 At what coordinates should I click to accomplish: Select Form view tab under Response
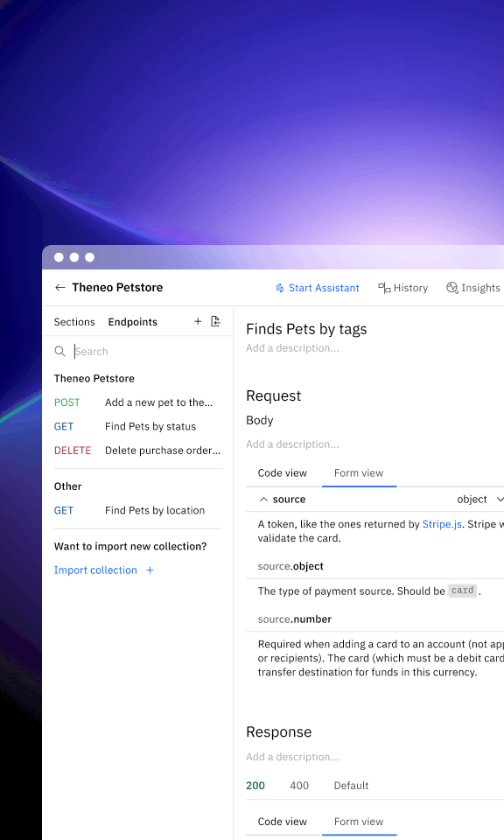(x=359, y=822)
